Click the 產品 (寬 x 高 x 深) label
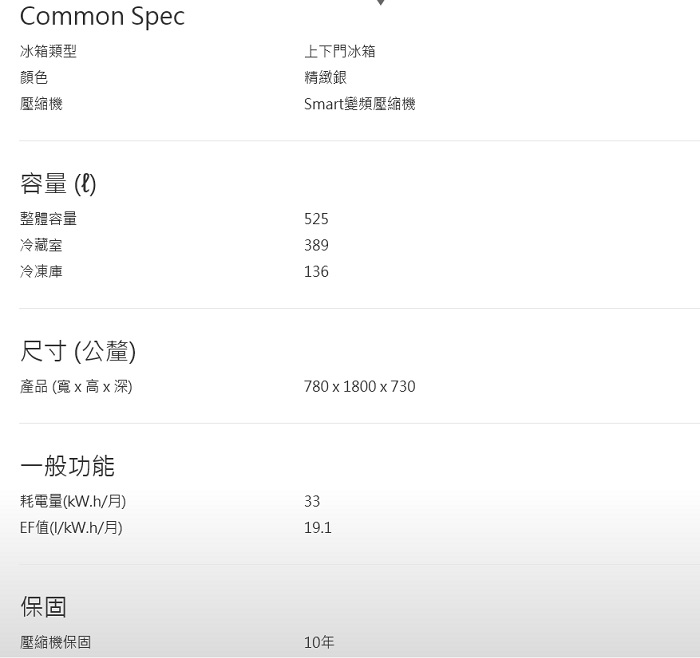 (x=76, y=387)
